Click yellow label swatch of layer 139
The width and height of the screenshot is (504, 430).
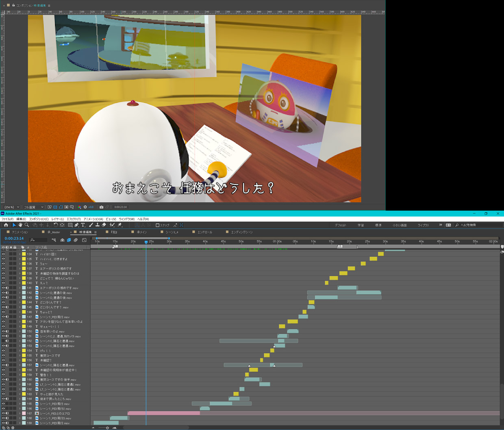24,278
